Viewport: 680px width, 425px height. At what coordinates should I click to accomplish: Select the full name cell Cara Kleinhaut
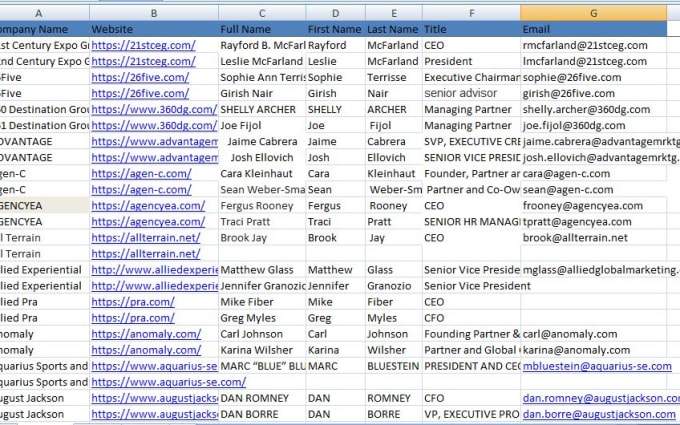[262, 173]
